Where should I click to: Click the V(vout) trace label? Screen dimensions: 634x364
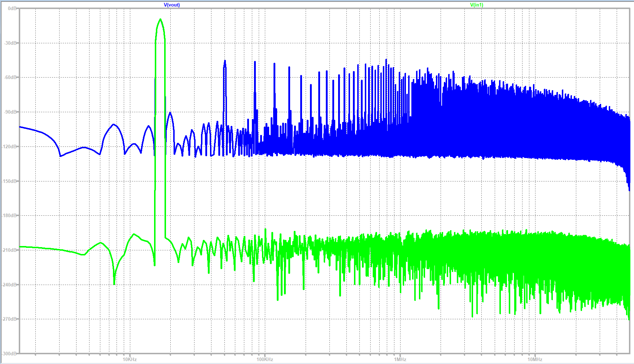click(172, 5)
